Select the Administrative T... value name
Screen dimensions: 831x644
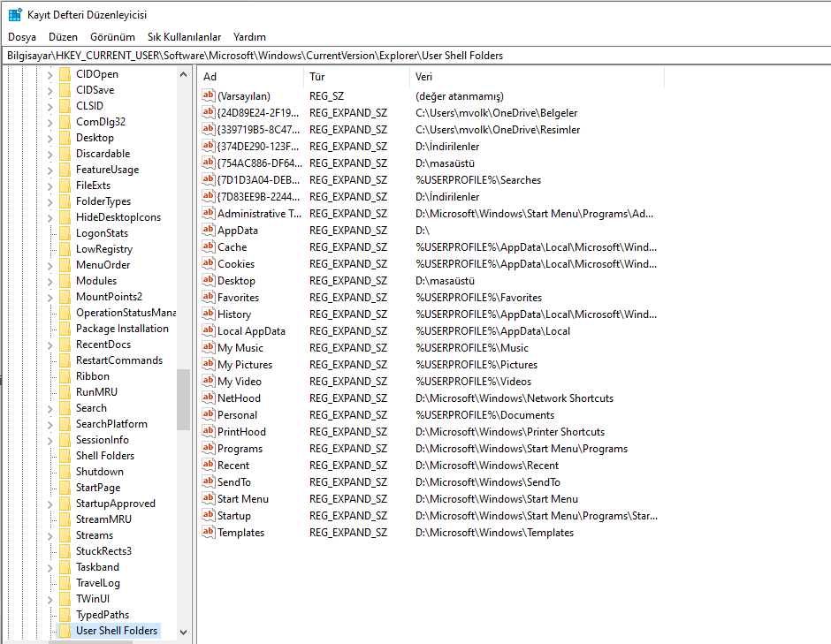click(259, 214)
